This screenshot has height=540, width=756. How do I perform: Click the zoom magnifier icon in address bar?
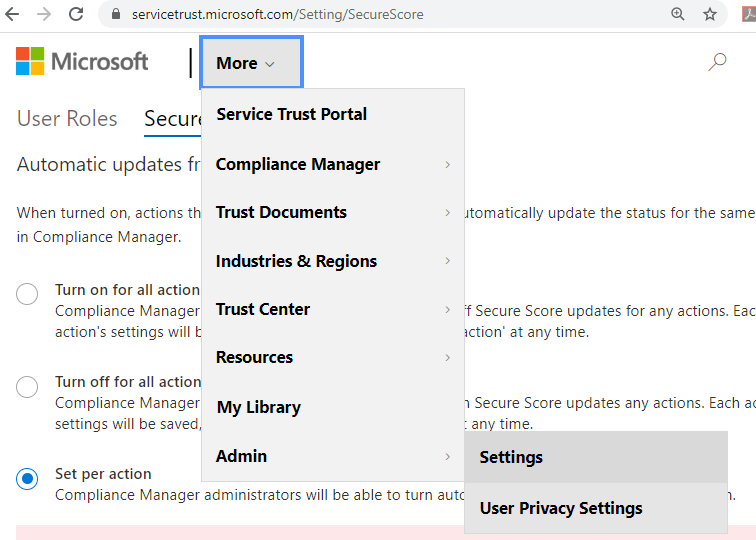678,14
